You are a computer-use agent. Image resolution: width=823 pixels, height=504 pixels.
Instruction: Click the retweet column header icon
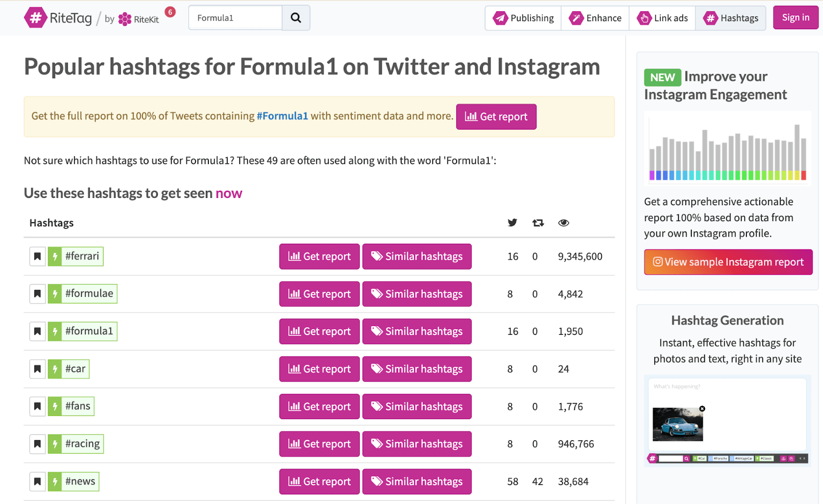click(538, 223)
